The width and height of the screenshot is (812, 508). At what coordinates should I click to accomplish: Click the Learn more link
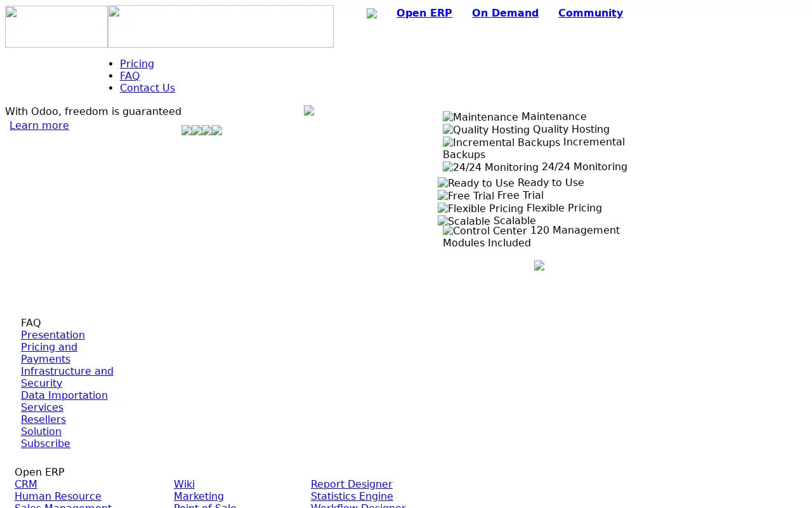[39, 125]
